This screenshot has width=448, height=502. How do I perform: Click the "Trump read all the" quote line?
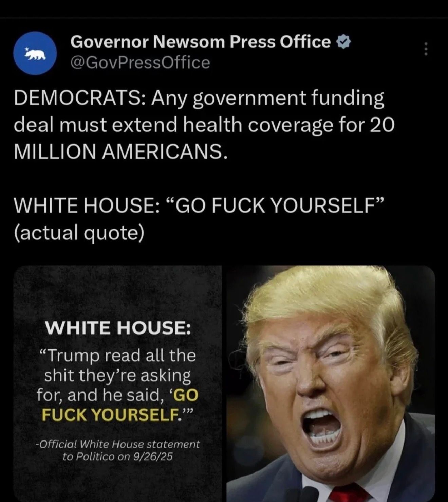(x=118, y=356)
